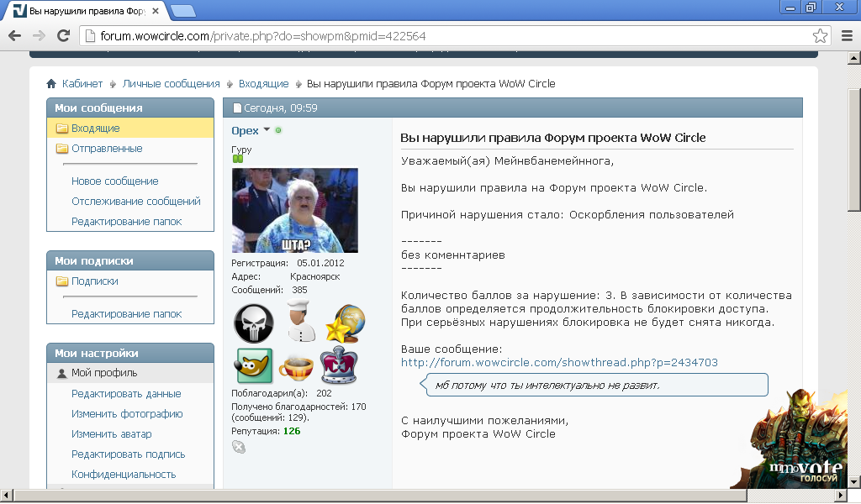Click the reputation value 126

pyautogui.click(x=292, y=431)
